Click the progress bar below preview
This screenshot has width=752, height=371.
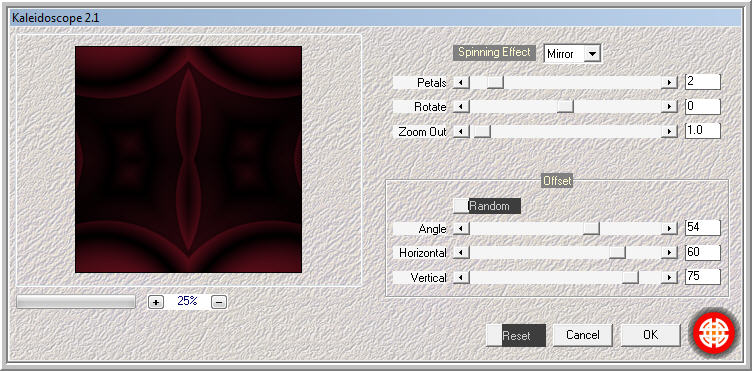click(76, 301)
